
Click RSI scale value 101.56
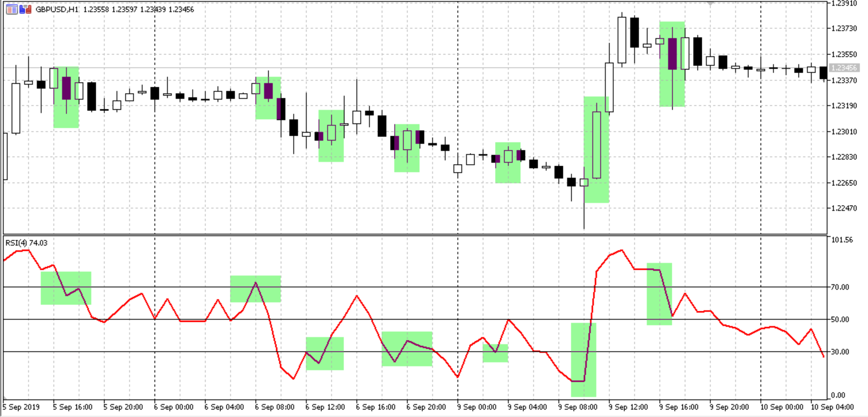842,240
